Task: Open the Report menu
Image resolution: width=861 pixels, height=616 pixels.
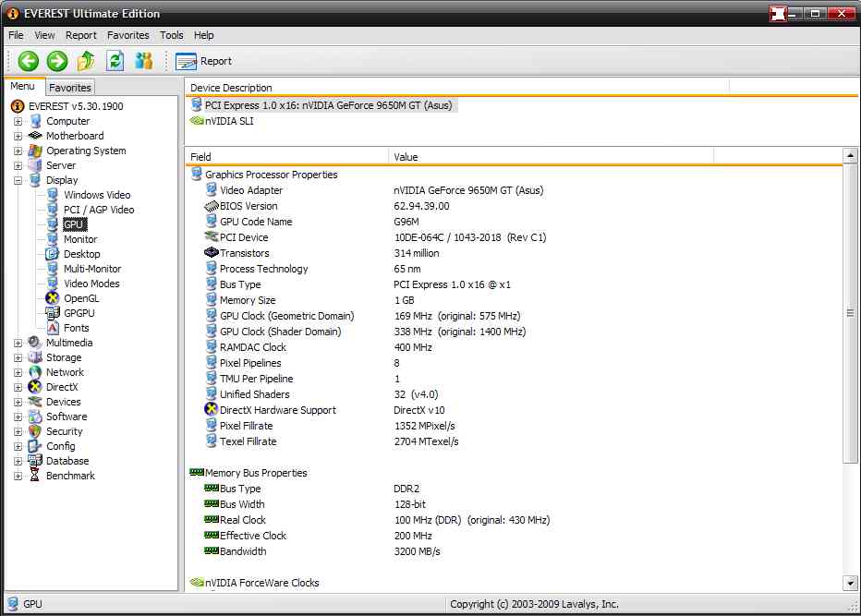Action: click(80, 35)
